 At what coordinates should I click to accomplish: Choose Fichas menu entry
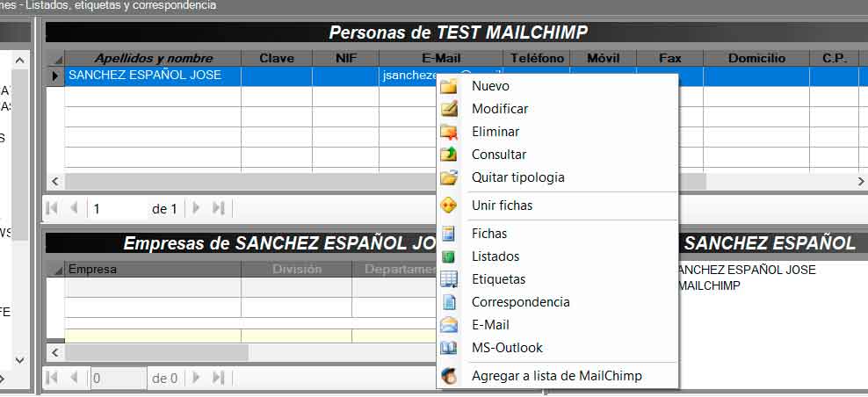coord(489,234)
